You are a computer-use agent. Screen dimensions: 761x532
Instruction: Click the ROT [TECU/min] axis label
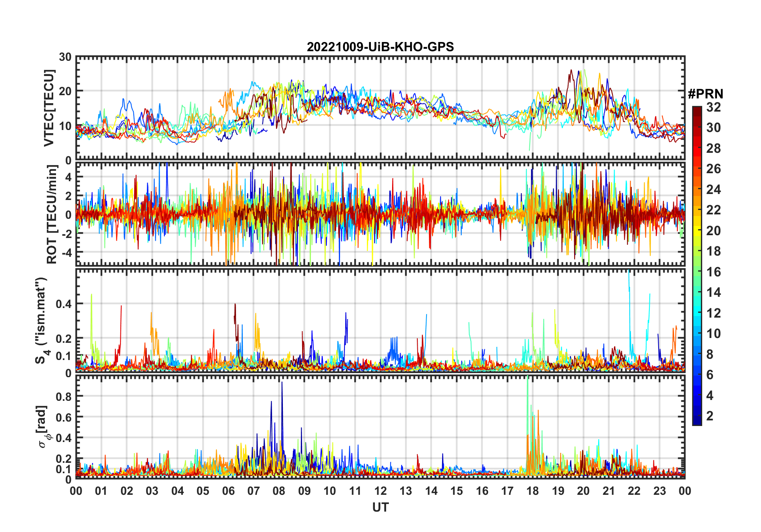coord(52,214)
